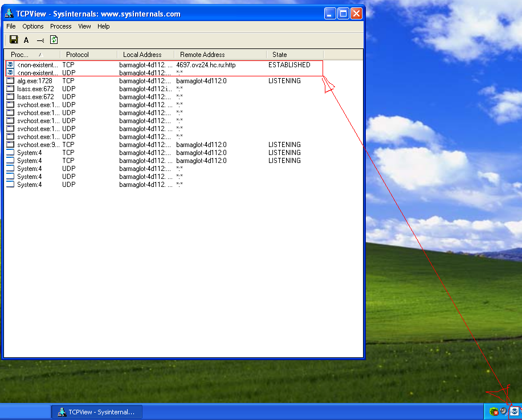The width and height of the screenshot is (522, 420).
Task: Toggle Show Unconnected Endpoints toolbar icon
Action: 40,40
